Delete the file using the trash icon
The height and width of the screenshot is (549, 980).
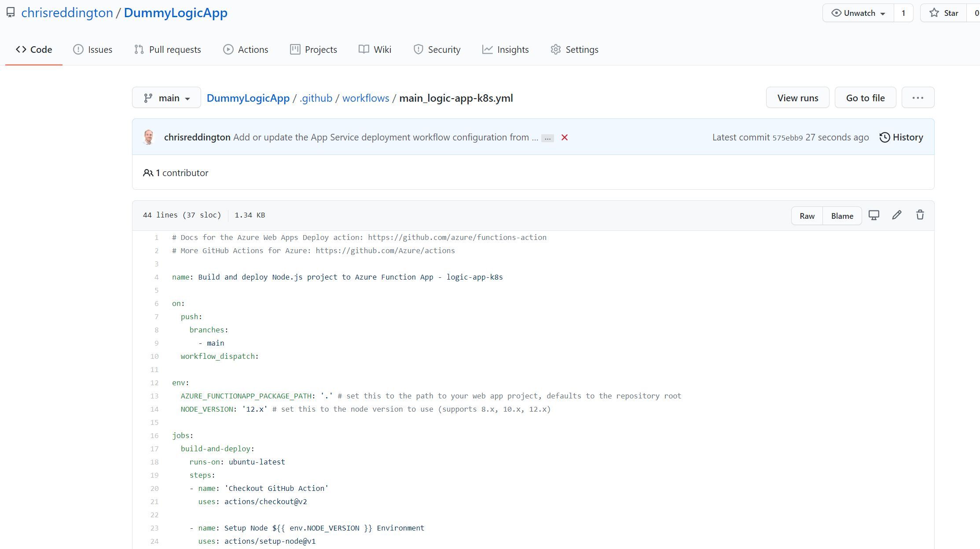click(920, 215)
